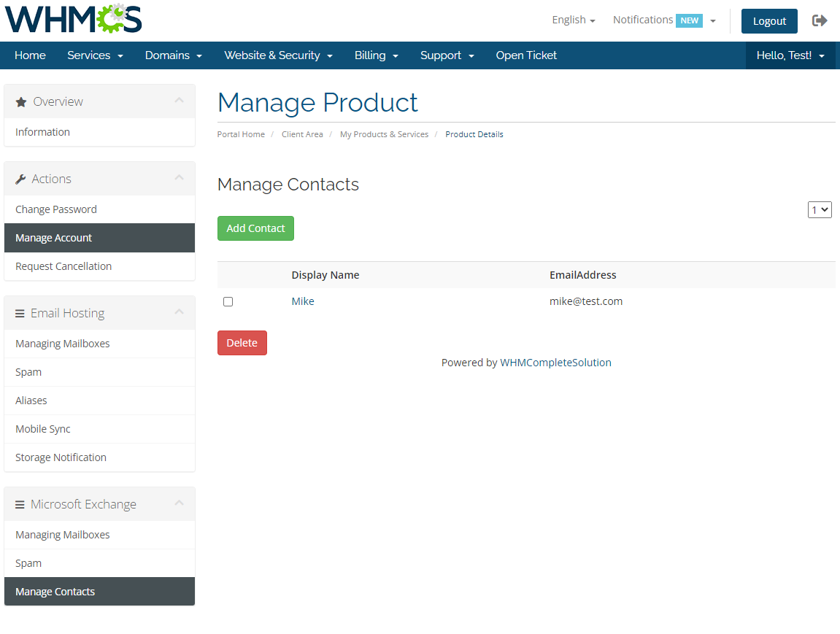Click the mike@test.com email cell

click(x=586, y=301)
